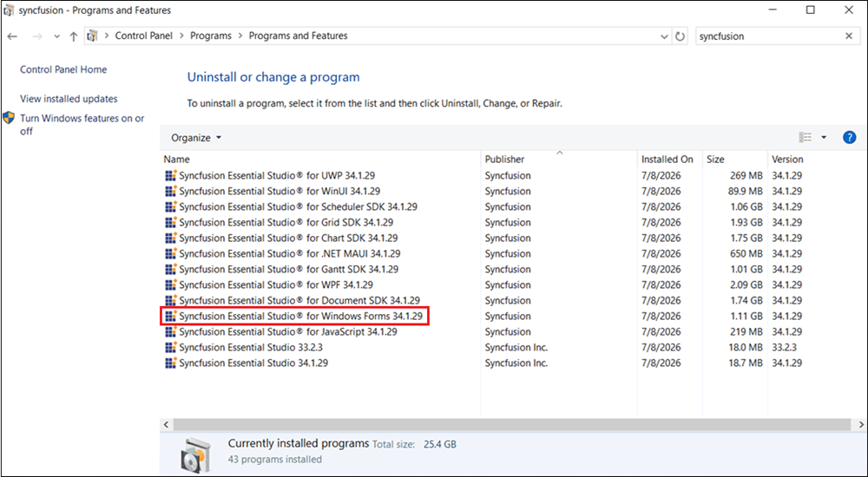Viewport: 868px width, 477px height.
Task: Select Essential Studio for Grid SDK entry
Action: 286,222
